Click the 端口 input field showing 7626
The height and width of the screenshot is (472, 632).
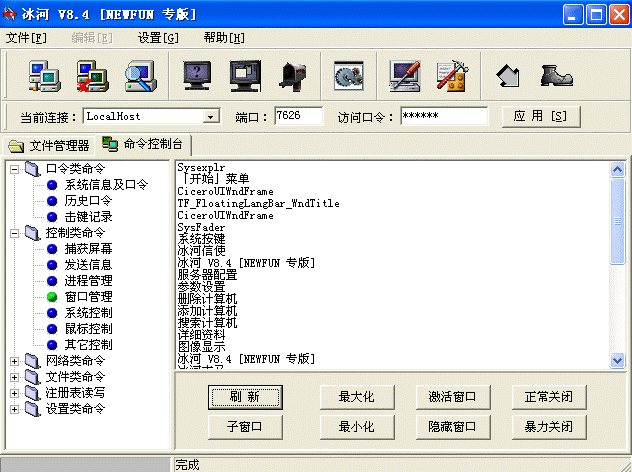298,116
